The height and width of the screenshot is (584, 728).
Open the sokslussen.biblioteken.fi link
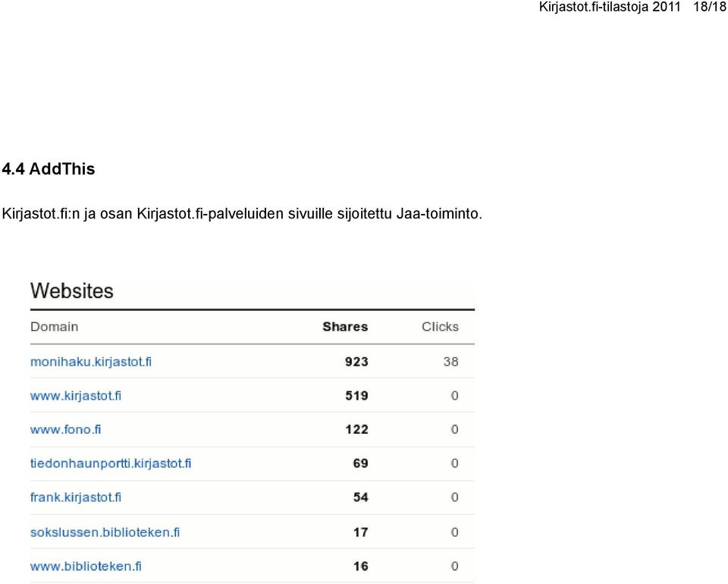pos(105,532)
